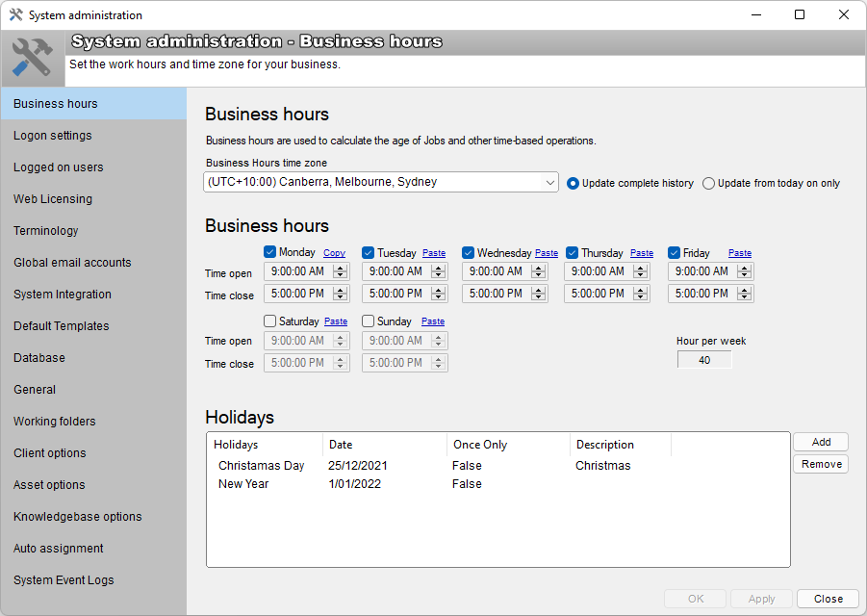Click the Hour per week value box

[x=703, y=360]
